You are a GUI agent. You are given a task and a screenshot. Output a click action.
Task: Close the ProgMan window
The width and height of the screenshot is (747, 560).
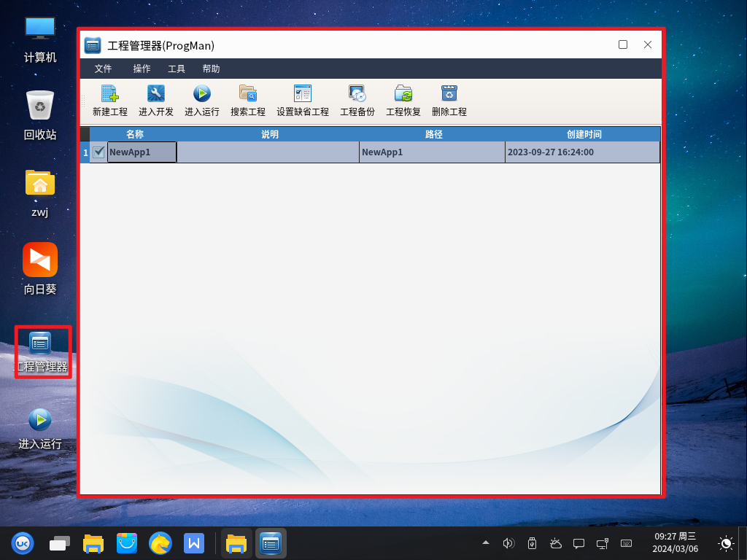tap(648, 44)
